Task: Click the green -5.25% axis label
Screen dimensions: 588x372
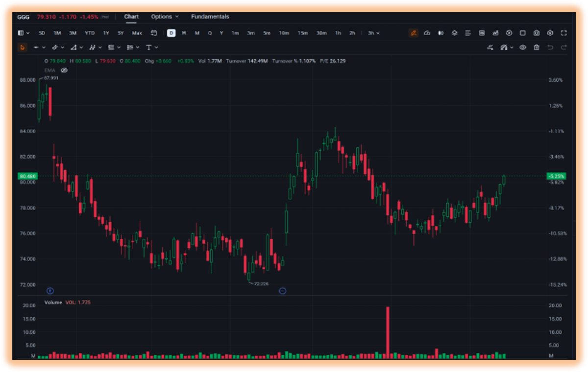Action: 556,176
